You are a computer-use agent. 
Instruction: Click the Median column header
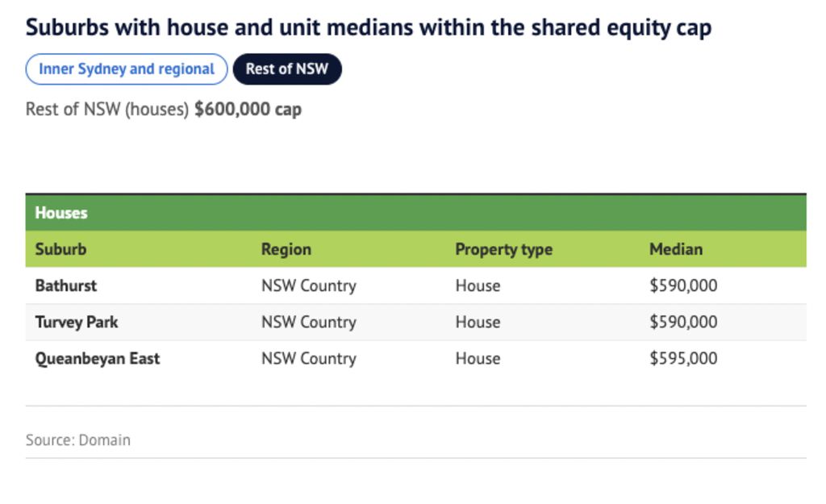(676, 249)
